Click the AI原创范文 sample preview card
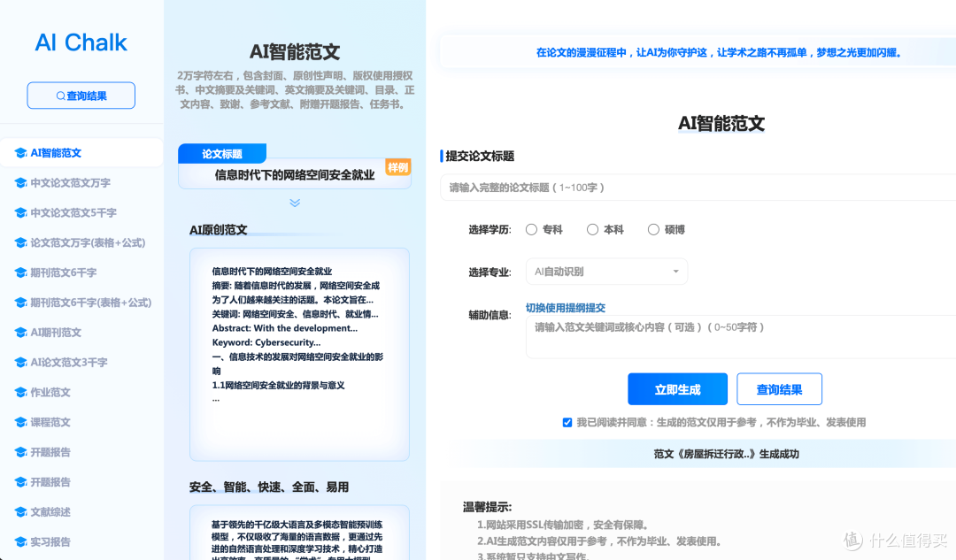956x560 pixels. tap(299, 354)
